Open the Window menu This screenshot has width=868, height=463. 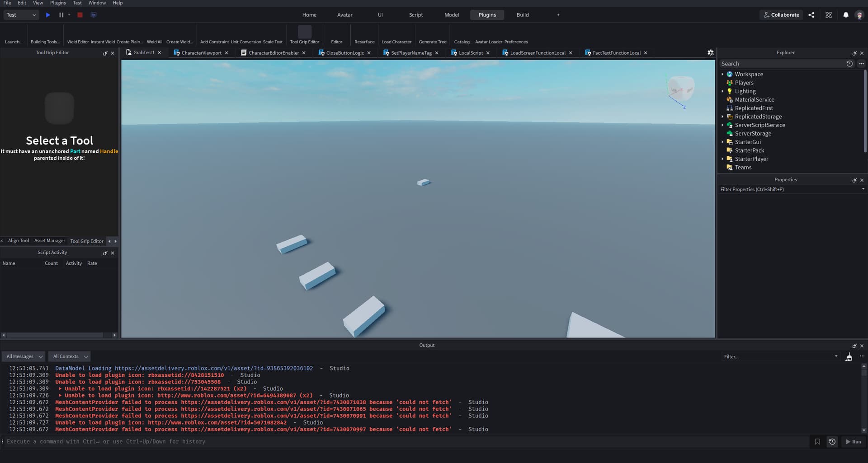pyautogui.click(x=97, y=3)
